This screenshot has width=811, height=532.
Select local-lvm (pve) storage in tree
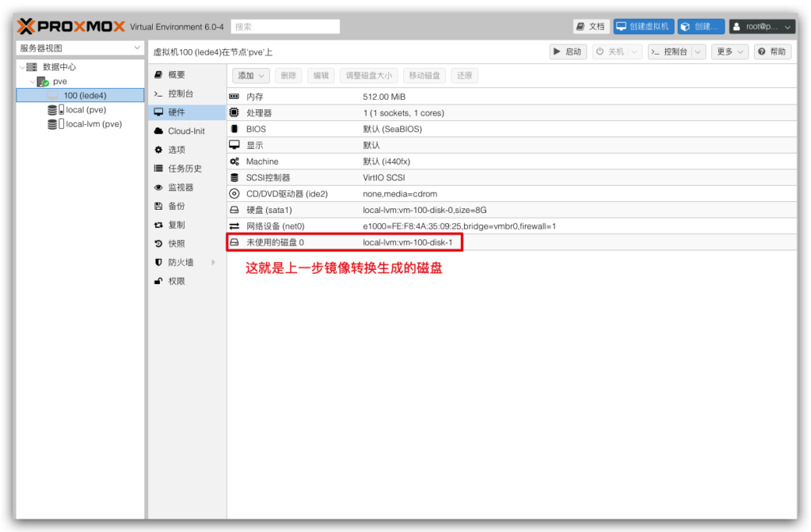pos(93,124)
